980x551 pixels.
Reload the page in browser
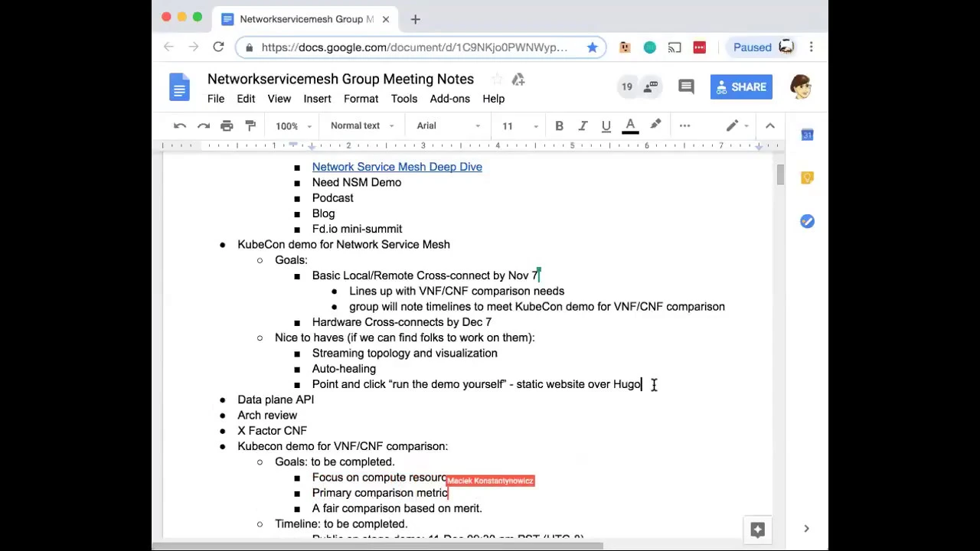click(218, 47)
